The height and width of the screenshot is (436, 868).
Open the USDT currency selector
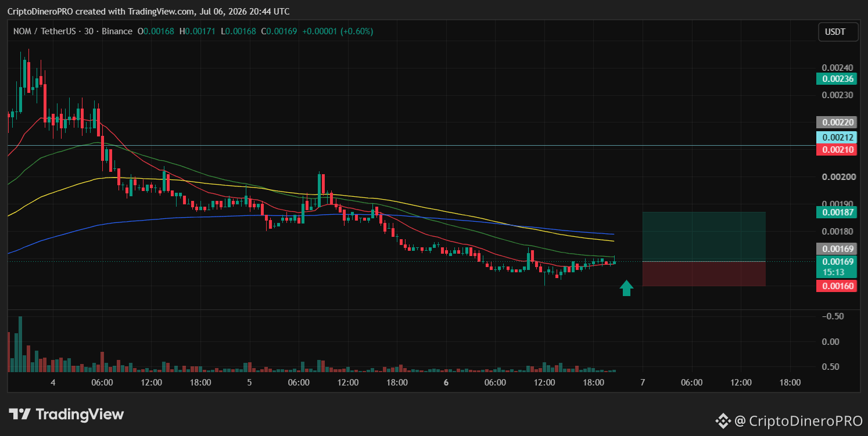(x=838, y=31)
